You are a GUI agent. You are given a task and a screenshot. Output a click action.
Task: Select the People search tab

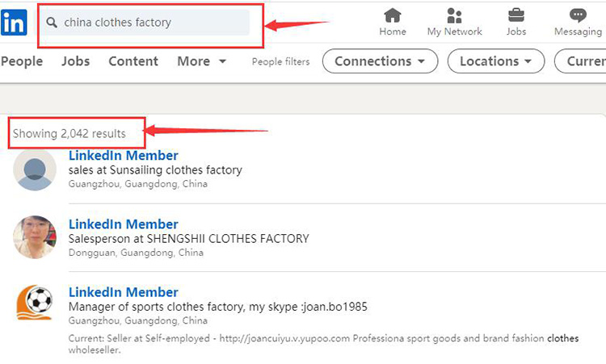point(22,61)
